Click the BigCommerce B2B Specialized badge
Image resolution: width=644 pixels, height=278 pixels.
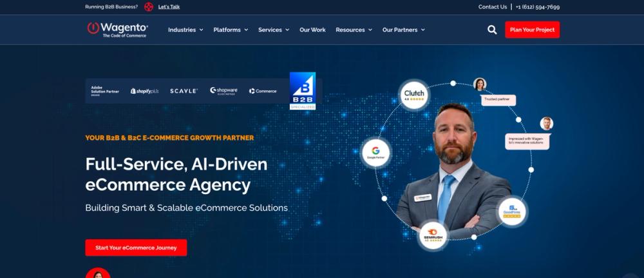[x=303, y=91]
